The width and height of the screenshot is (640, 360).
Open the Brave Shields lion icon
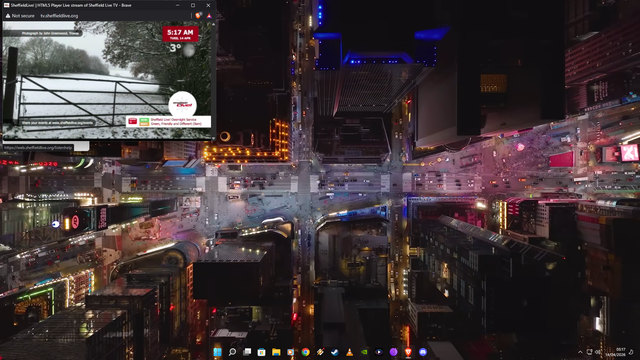click(198, 16)
